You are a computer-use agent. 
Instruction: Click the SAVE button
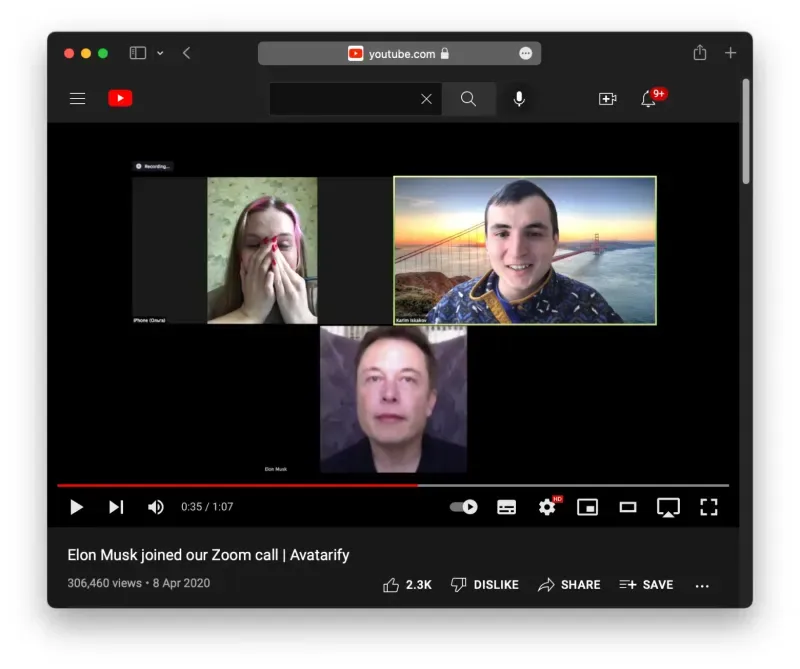point(646,585)
